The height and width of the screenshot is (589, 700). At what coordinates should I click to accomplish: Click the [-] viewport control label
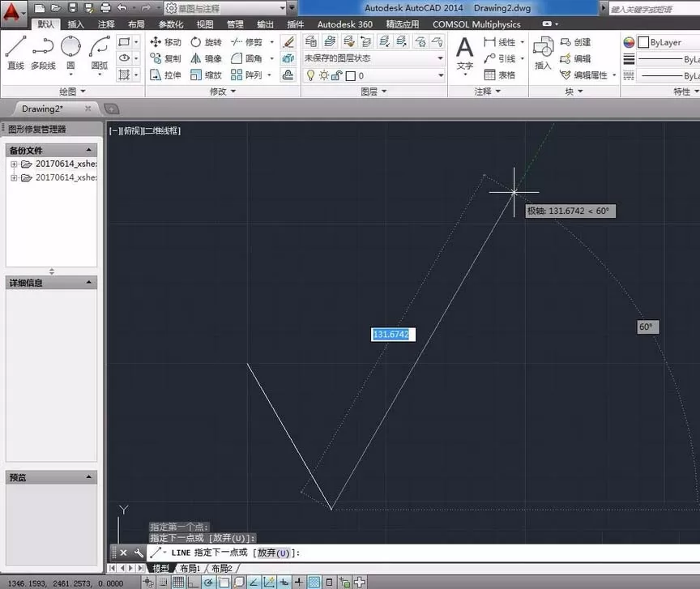coord(114,130)
